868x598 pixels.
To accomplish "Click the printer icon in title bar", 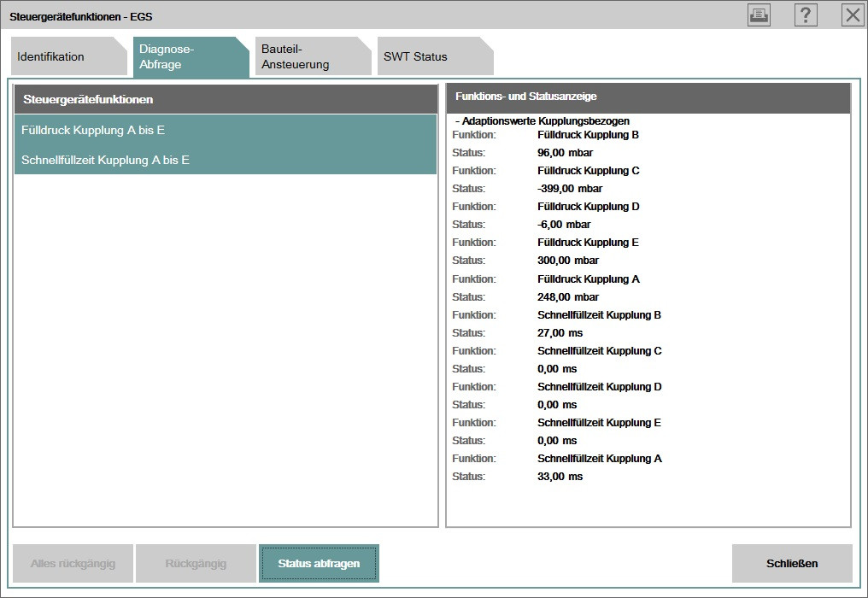I will (x=758, y=15).
